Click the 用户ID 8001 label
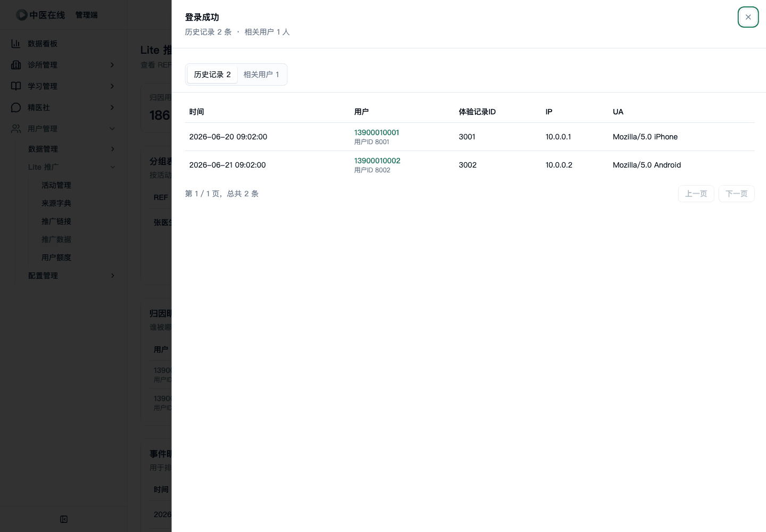The height and width of the screenshot is (532, 766). (x=372, y=142)
